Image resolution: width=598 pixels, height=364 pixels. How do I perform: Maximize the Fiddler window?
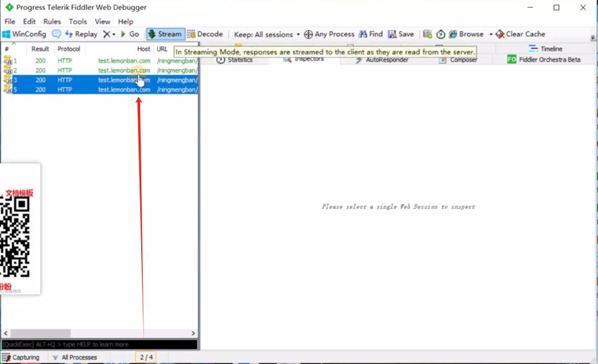(x=557, y=8)
